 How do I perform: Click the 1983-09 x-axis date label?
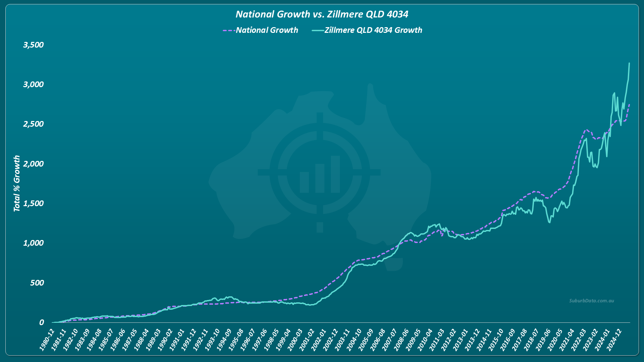[x=82, y=340]
